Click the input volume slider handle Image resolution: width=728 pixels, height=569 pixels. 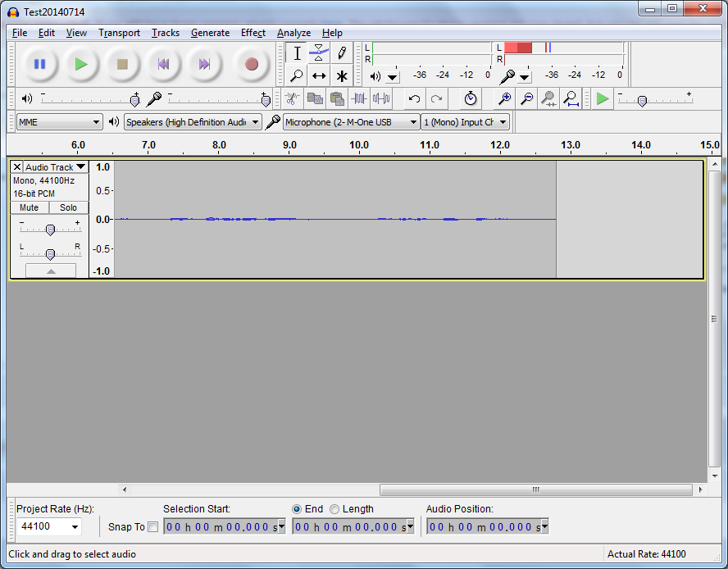pos(266,99)
